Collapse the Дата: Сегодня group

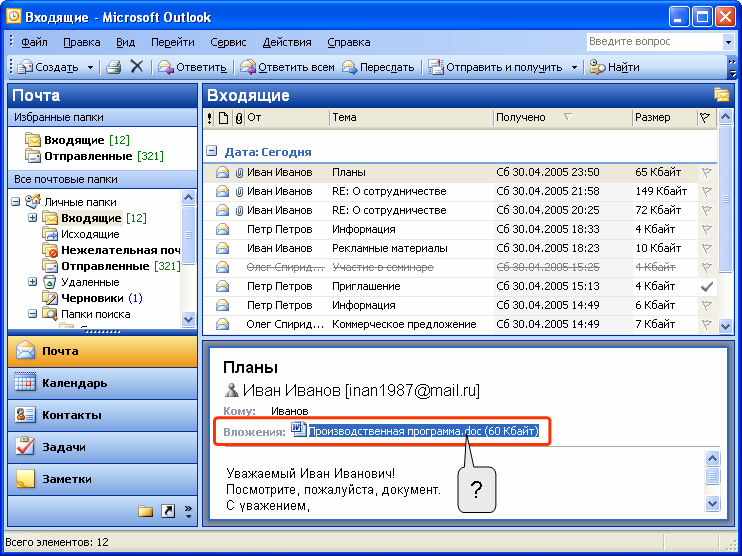tap(212, 152)
